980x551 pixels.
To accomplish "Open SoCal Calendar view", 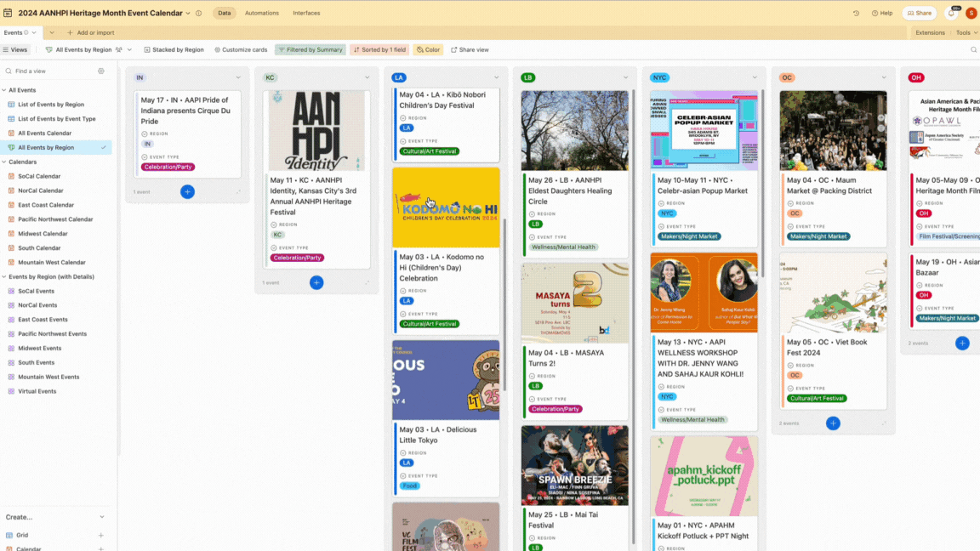I will pyautogui.click(x=39, y=176).
